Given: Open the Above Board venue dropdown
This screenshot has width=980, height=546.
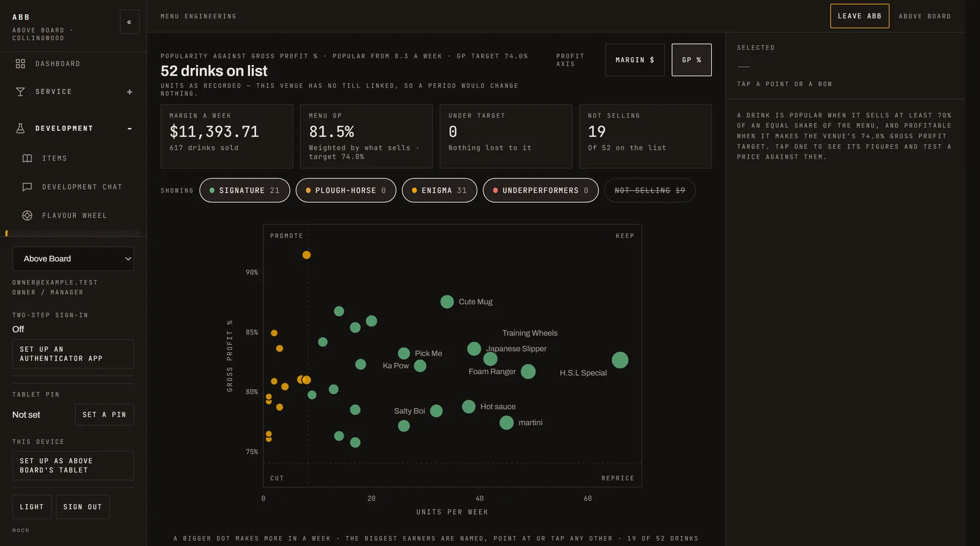Looking at the screenshot, I should [x=73, y=259].
